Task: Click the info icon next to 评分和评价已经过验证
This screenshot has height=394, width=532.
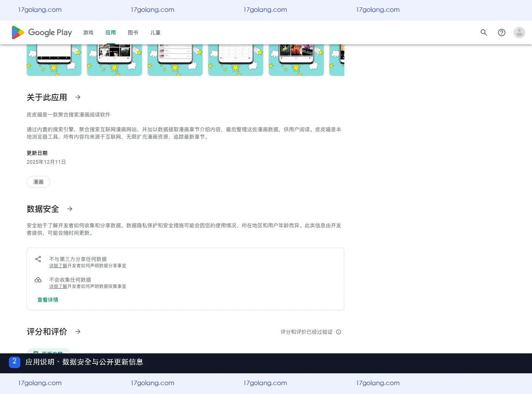Action: [339, 332]
